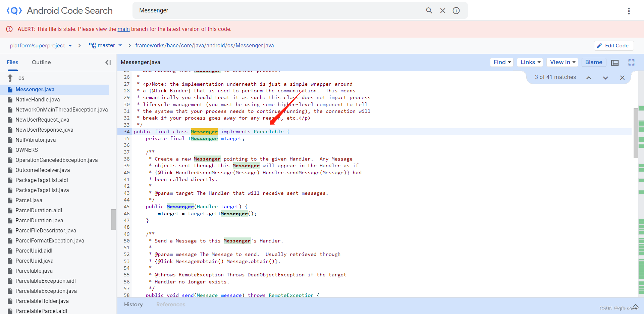
Task: Toggle the side-by-side layout icon
Action: [x=615, y=62]
